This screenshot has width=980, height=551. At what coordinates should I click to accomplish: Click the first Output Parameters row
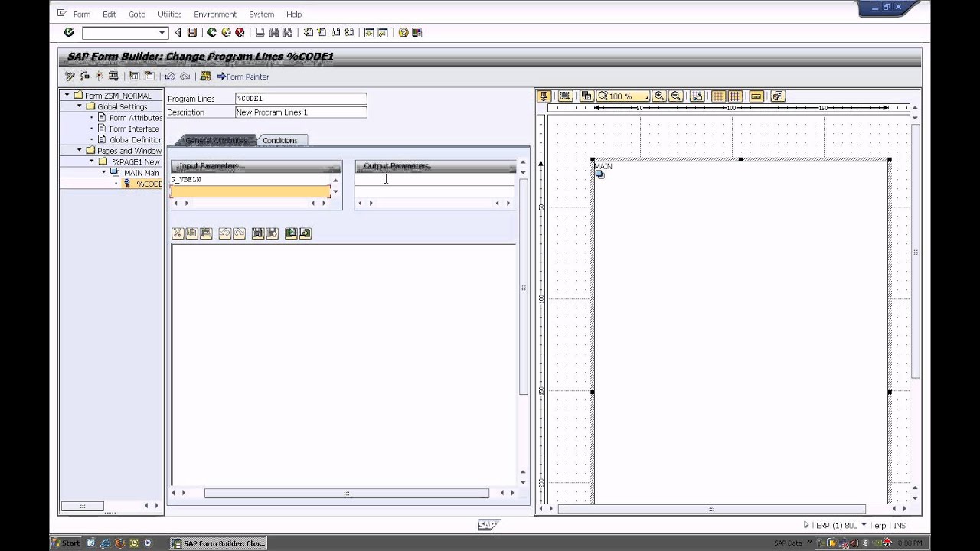point(434,180)
